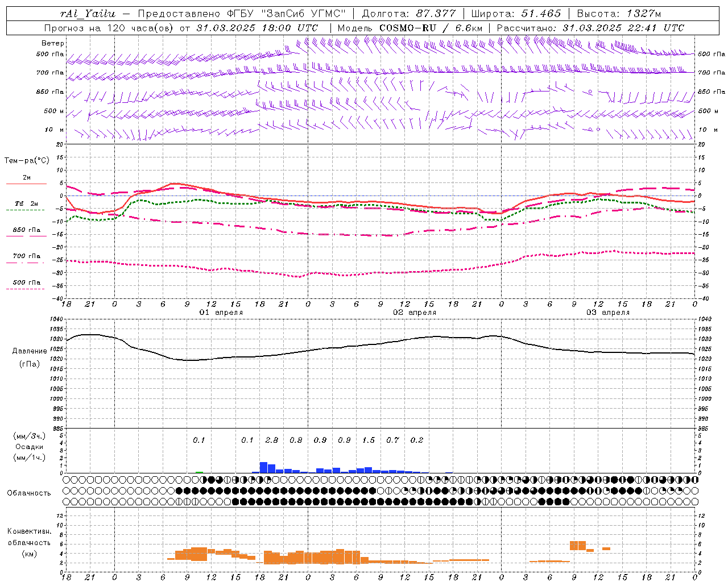
Task: Click the "01 апреля" date label
Action: coord(221,313)
